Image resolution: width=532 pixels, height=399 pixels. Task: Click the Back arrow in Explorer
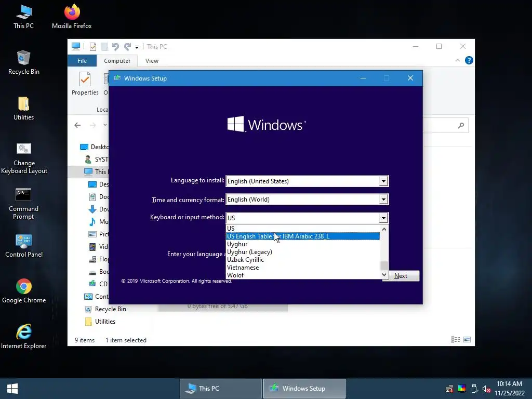(x=77, y=125)
